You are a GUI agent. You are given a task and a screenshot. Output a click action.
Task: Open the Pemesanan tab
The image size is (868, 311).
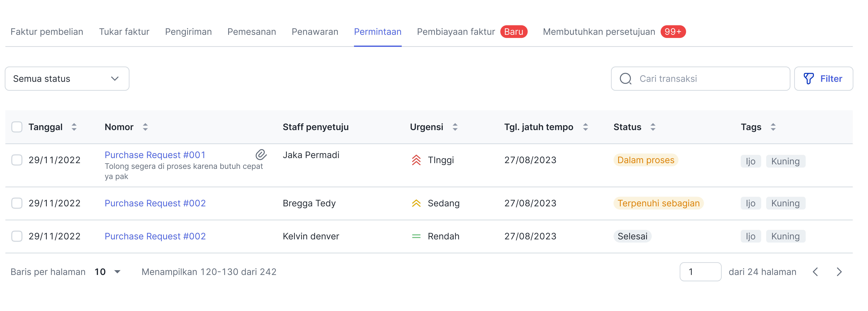coord(252,32)
